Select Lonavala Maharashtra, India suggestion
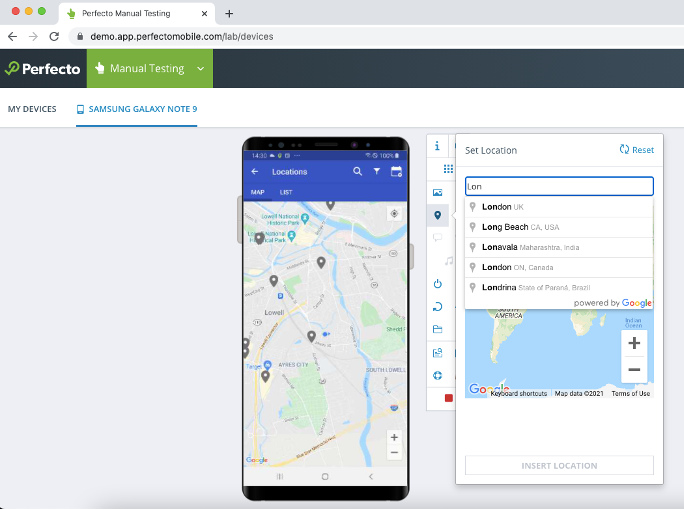This screenshot has height=510, width=684. pyautogui.click(x=559, y=247)
